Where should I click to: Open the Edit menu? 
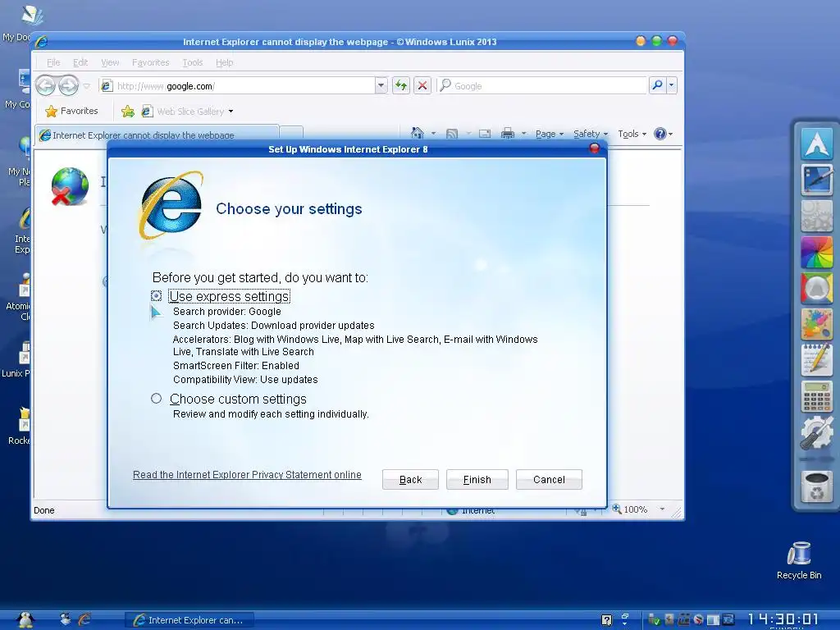click(x=80, y=62)
